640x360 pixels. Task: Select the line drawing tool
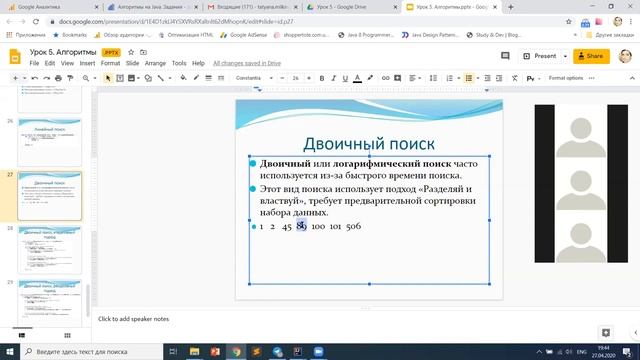[x=161, y=78]
